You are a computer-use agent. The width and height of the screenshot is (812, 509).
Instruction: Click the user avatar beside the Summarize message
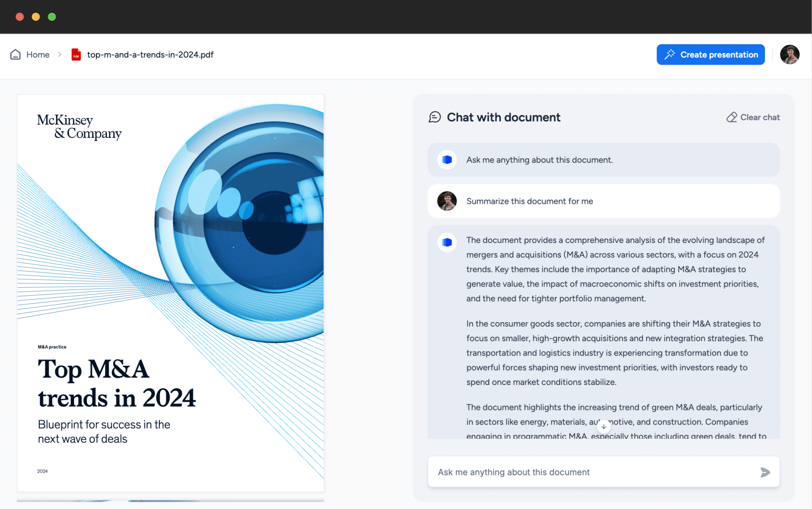(x=446, y=201)
